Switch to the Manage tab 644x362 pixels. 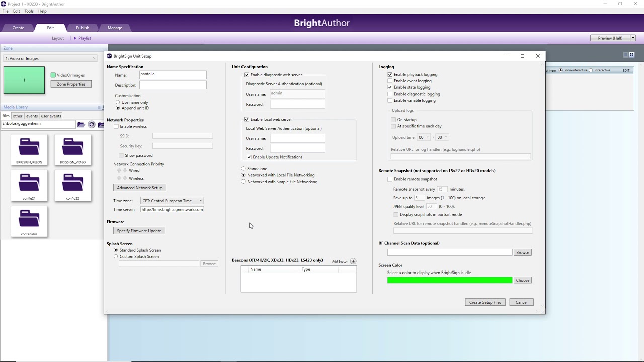pos(115,28)
